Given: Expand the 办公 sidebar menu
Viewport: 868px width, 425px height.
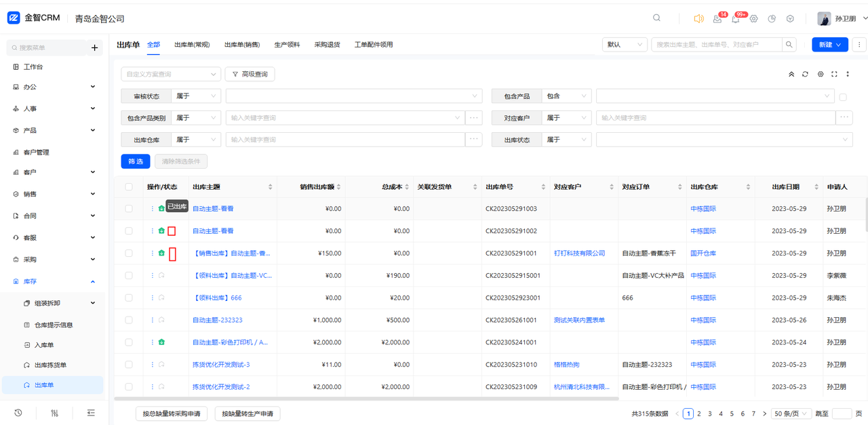Looking at the screenshot, I should 54,87.
